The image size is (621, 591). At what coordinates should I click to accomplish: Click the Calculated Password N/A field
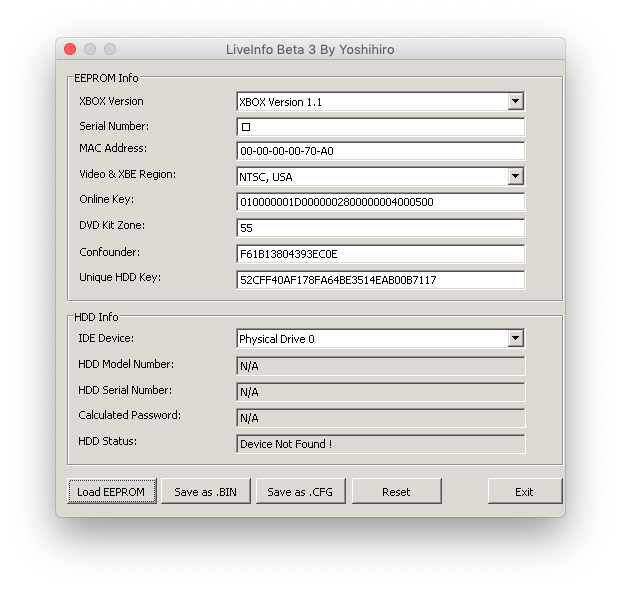click(x=381, y=418)
